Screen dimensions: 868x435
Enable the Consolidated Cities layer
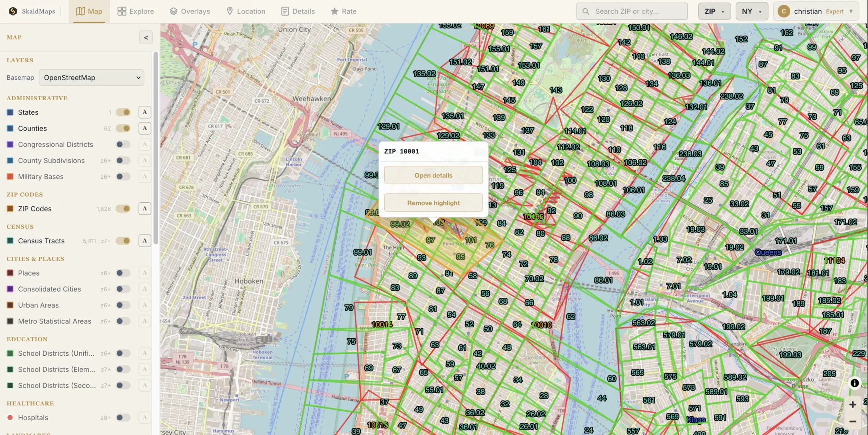pos(123,289)
